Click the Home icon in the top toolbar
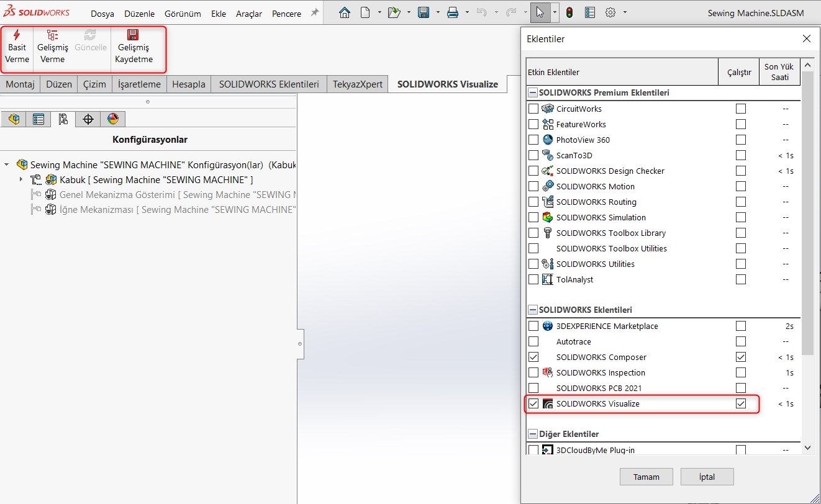Image resolution: width=821 pixels, height=504 pixels. [345, 12]
